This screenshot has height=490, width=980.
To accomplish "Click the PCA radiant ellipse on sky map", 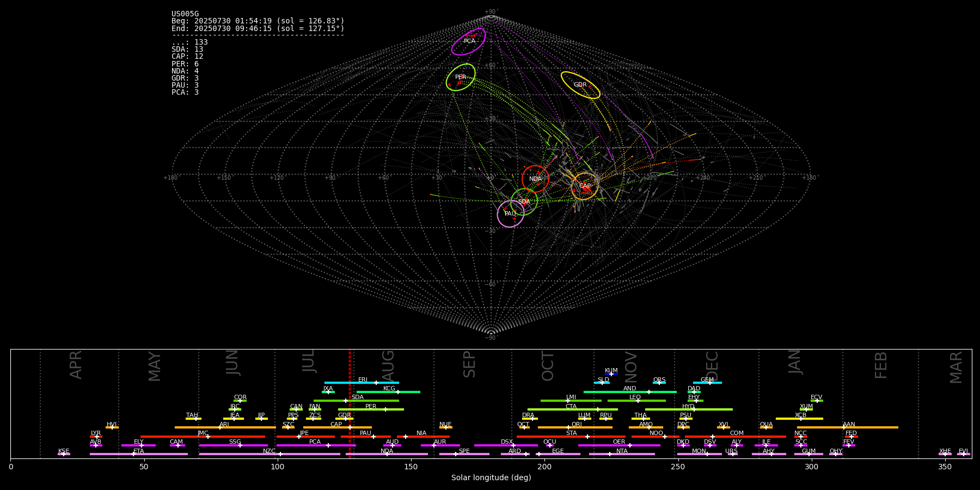I will click(x=468, y=41).
